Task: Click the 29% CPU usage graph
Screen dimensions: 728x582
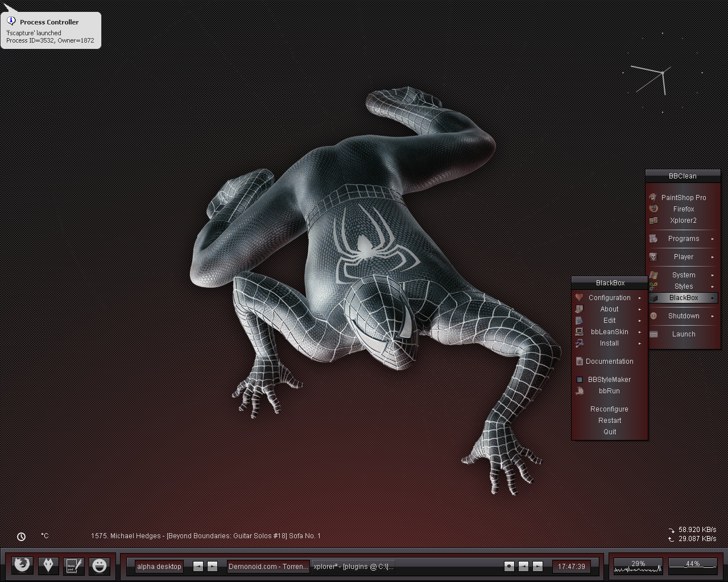Action: [638, 566]
